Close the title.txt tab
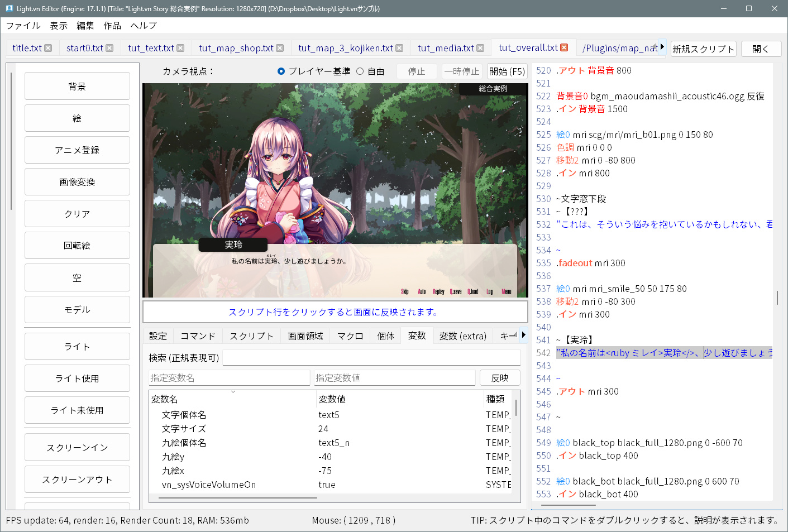Viewport: 788px width, 532px height. (x=48, y=48)
